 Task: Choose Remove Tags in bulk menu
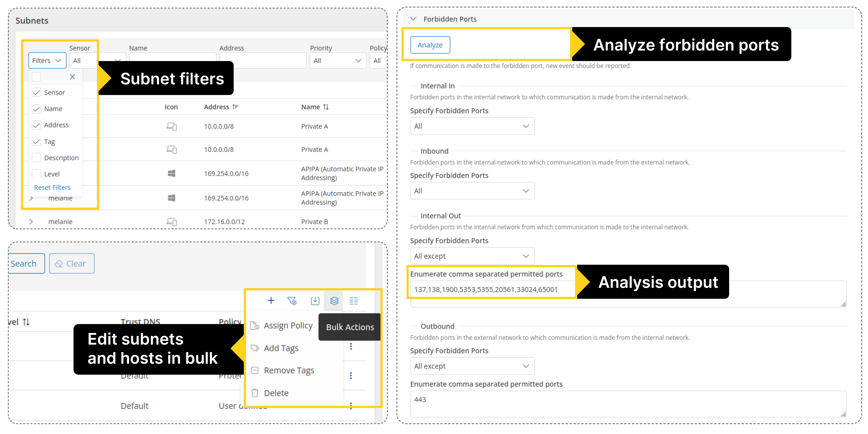289,370
